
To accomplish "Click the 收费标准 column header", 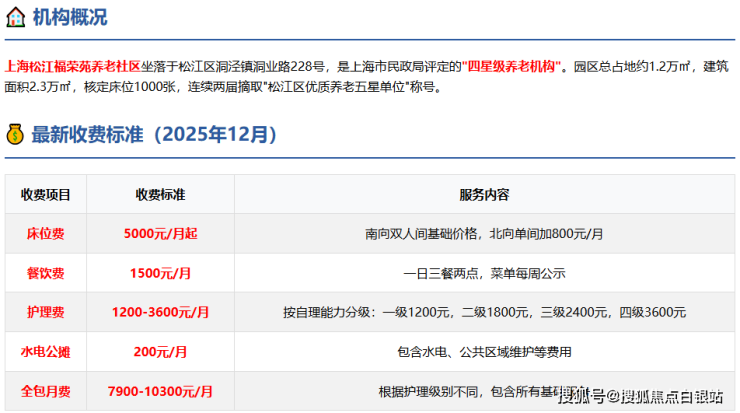I will coord(160,194).
